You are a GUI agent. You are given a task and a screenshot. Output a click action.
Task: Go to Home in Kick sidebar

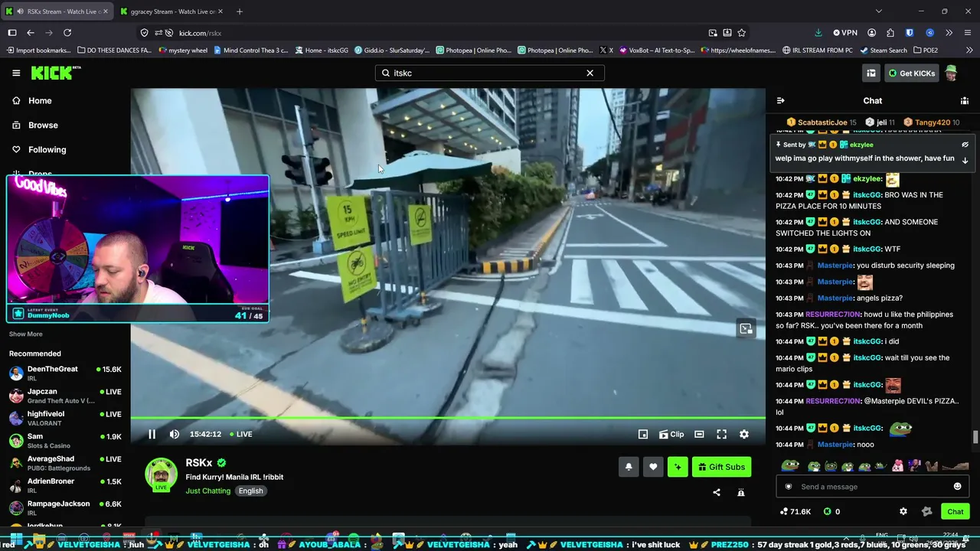click(40, 100)
